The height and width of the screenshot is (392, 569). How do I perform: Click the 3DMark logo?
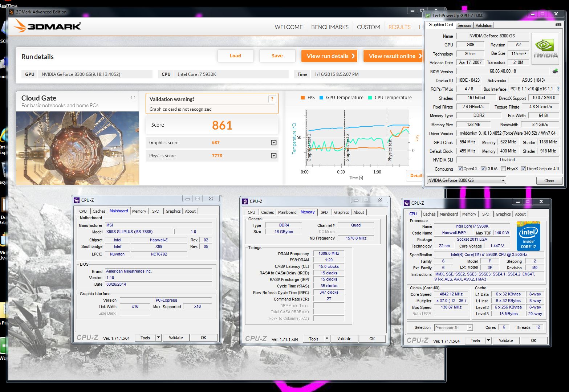47,26
